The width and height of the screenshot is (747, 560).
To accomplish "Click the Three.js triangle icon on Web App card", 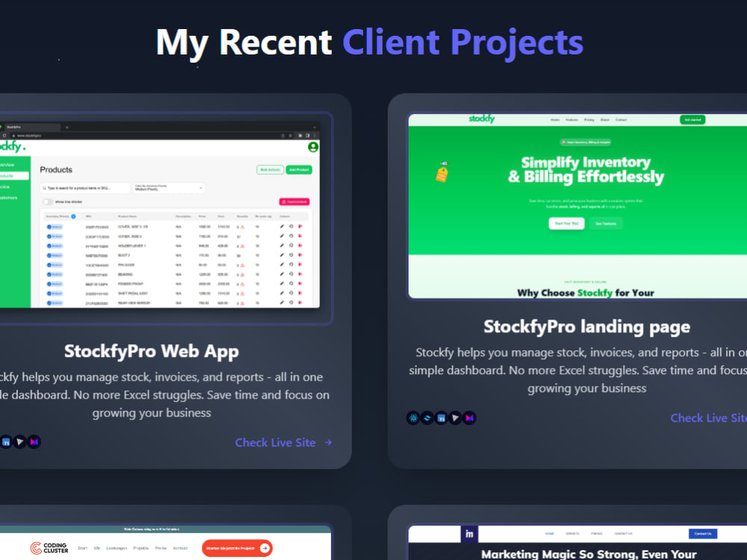I will tap(20, 442).
